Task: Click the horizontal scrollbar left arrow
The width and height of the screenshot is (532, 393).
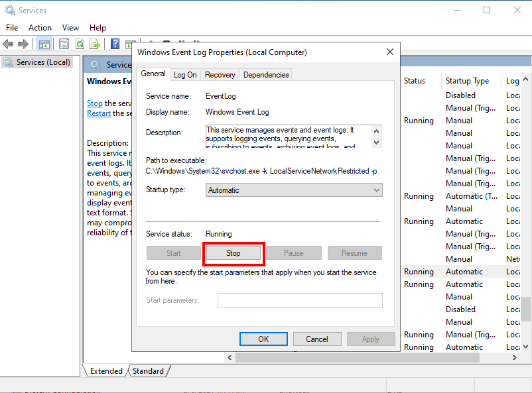Action: pos(230,357)
